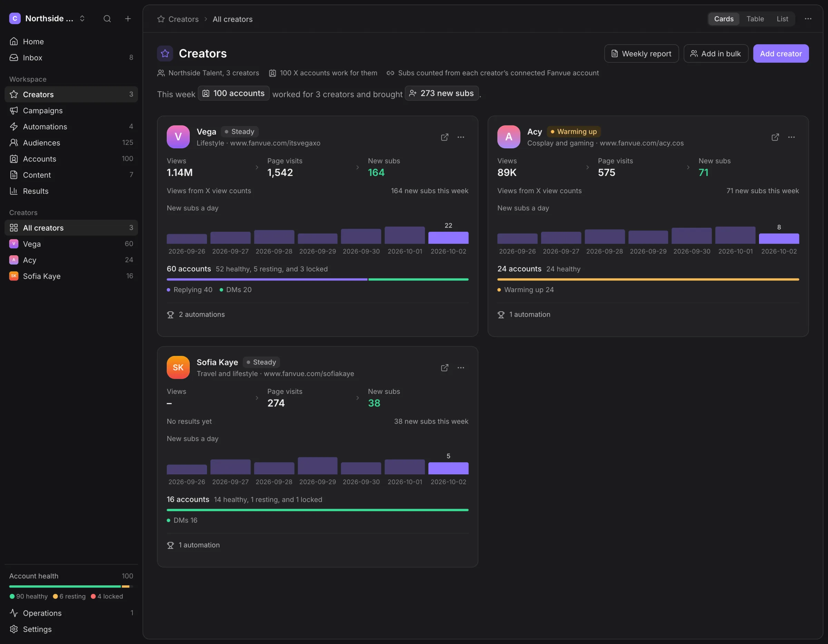Click the 100 accounts chip

[234, 93]
